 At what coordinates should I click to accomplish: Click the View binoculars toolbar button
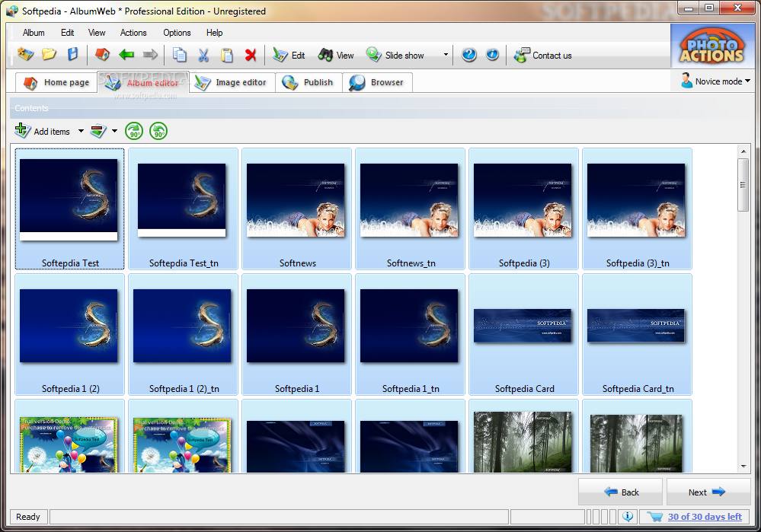tap(336, 56)
